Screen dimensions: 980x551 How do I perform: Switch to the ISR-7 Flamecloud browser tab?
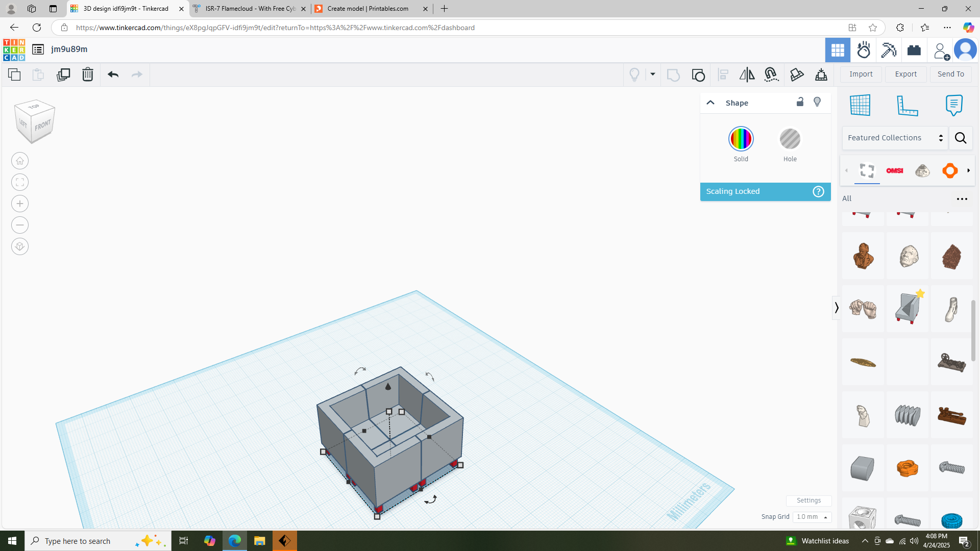pyautogui.click(x=250, y=9)
